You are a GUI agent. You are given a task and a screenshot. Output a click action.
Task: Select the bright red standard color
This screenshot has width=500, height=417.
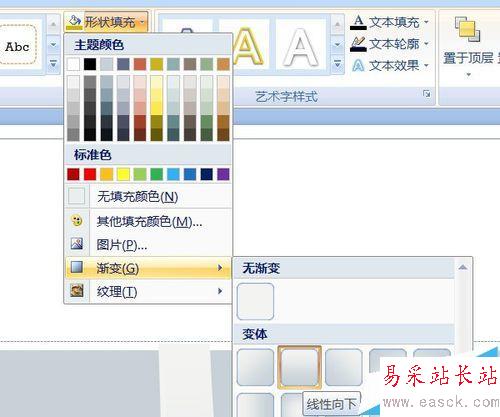pyautogui.click(x=90, y=174)
